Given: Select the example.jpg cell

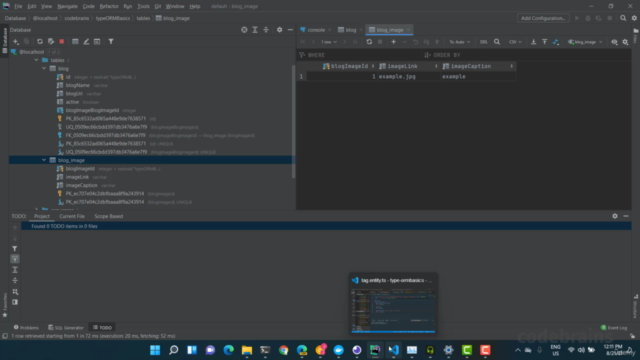Looking at the screenshot, I should click(408, 76).
